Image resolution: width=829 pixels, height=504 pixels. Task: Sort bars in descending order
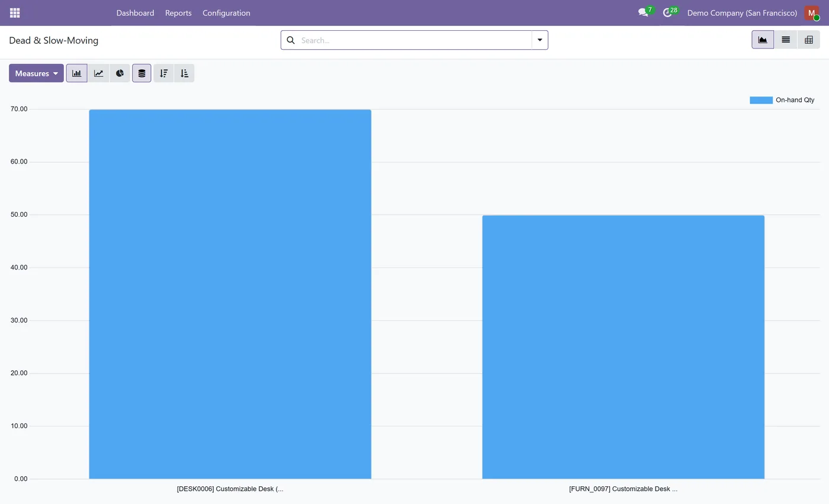coord(164,73)
